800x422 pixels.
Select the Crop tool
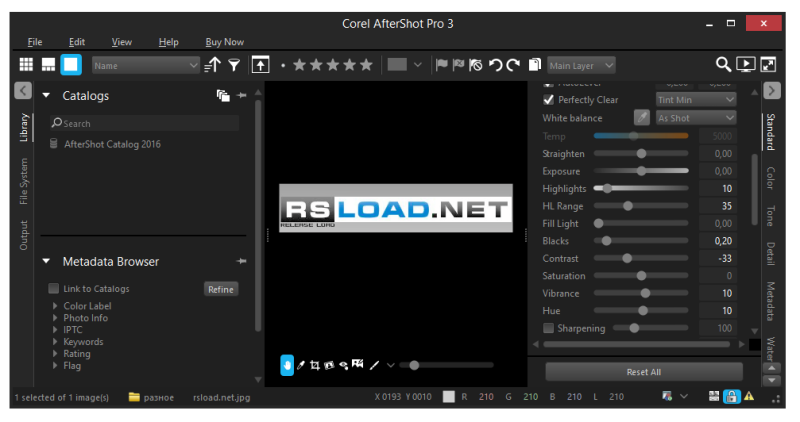(315, 365)
